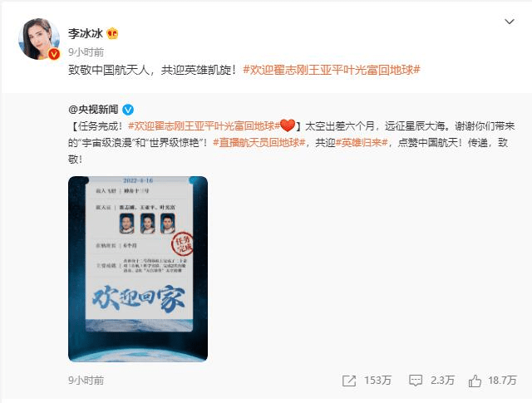The width and height of the screenshot is (532, 403).
Task: Click the gold crown membership badge
Action: 112,33
